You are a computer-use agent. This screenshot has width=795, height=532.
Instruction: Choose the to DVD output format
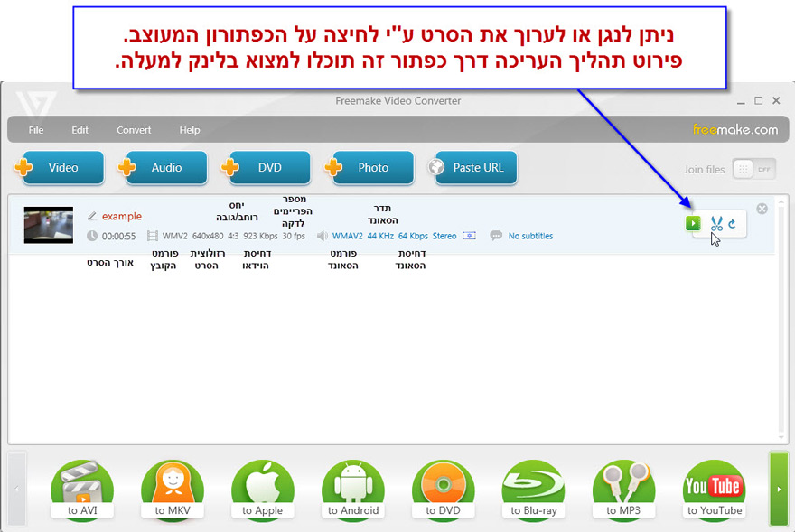pos(444,490)
